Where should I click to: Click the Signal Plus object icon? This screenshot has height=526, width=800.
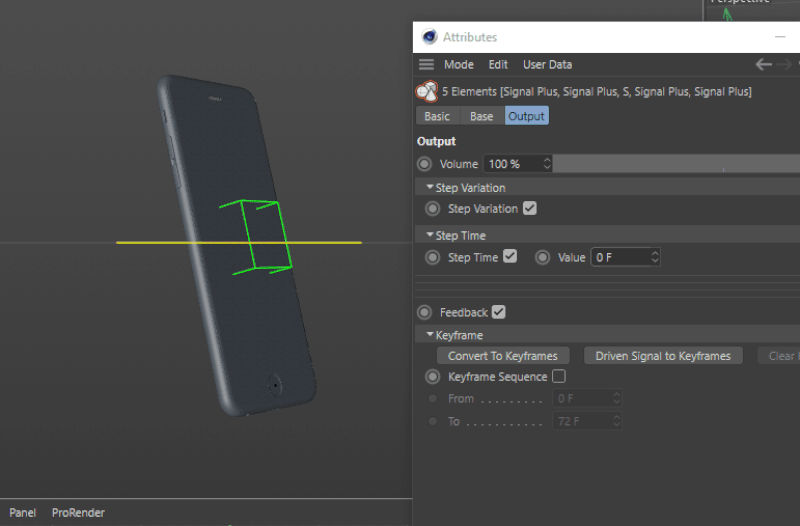pyautogui.click(x=427, y=92)
